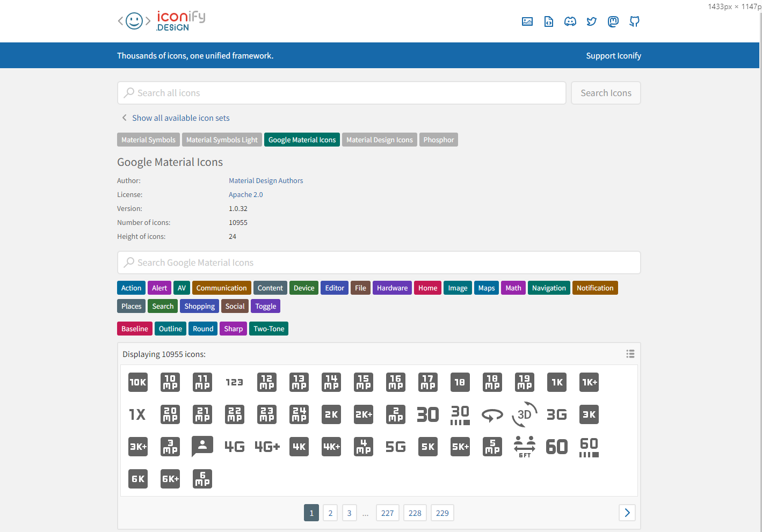Toggle the Baseline style filter
This screenshot has width=762, height=532.
pos(134,329)
